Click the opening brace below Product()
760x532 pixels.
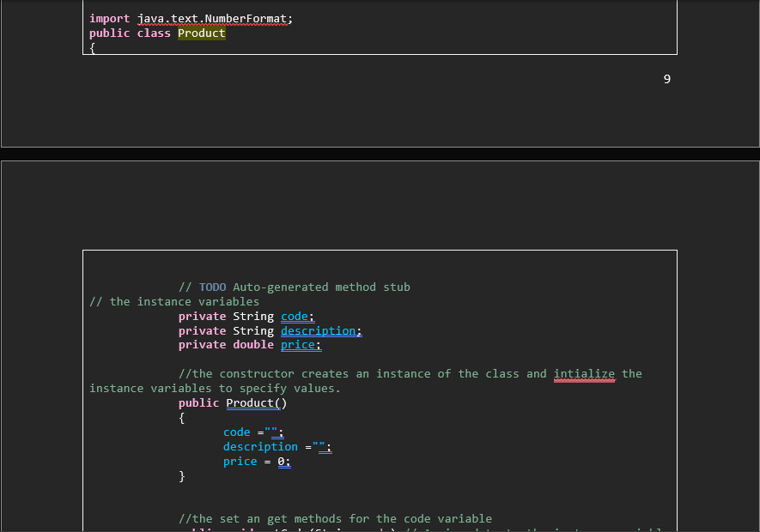point(181,417)
